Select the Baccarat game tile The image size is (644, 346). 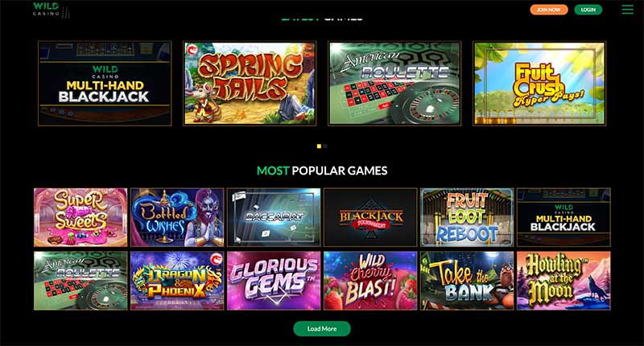(274, 217)
